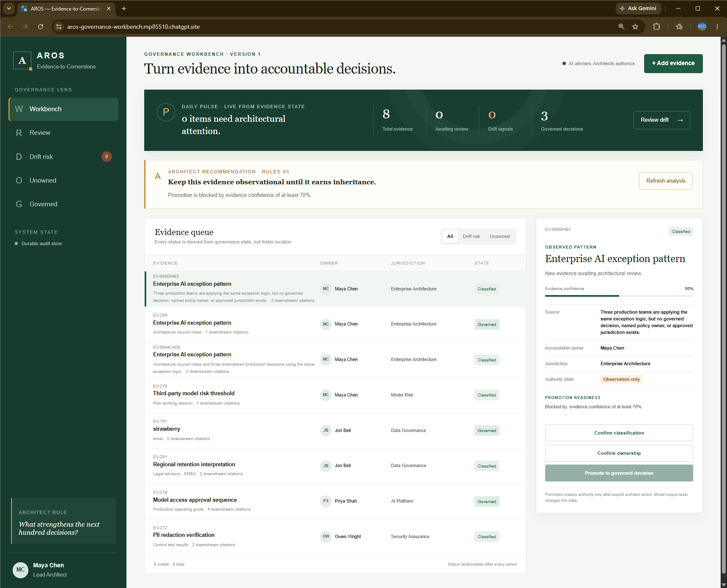Open a new browser tab
727x588 pixels.
124,8
